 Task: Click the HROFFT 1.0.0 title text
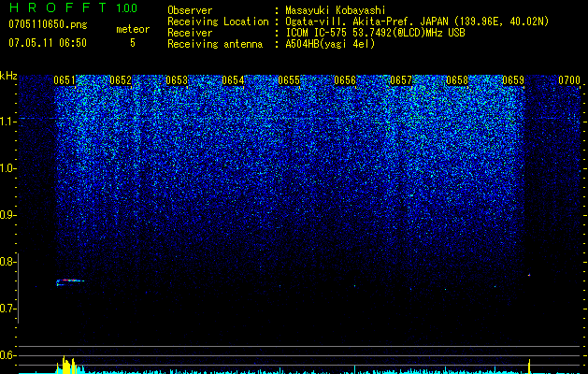pos(73,7)
